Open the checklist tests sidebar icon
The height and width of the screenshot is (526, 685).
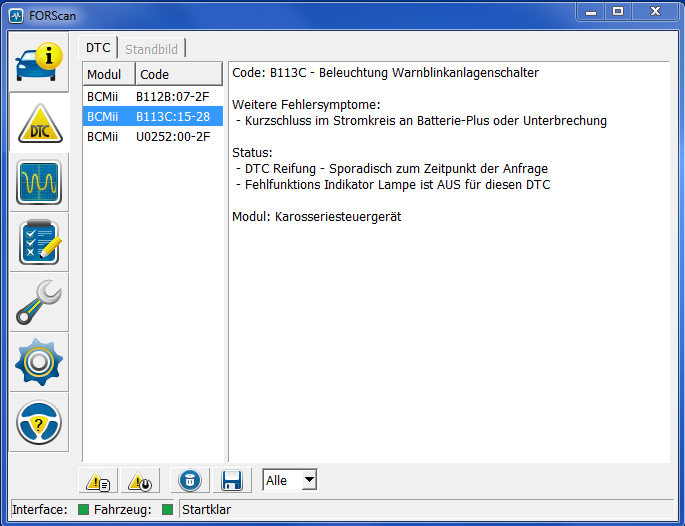pyautogui.click(x=39, y=242)
